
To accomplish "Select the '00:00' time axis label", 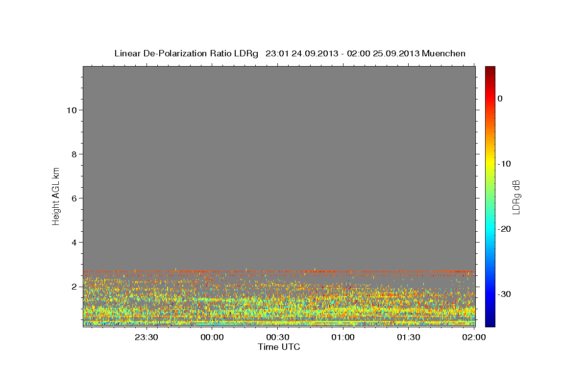I will 212,337.
